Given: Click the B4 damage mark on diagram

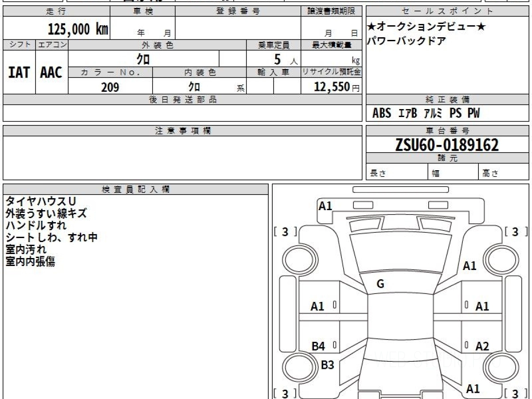Looking at the screenshot, I should [x=318, y=346].
